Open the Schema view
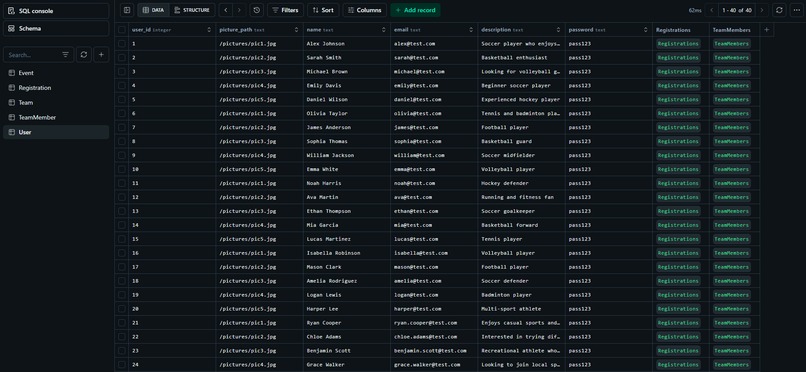806x372 pixels. (x=56, y=28)
